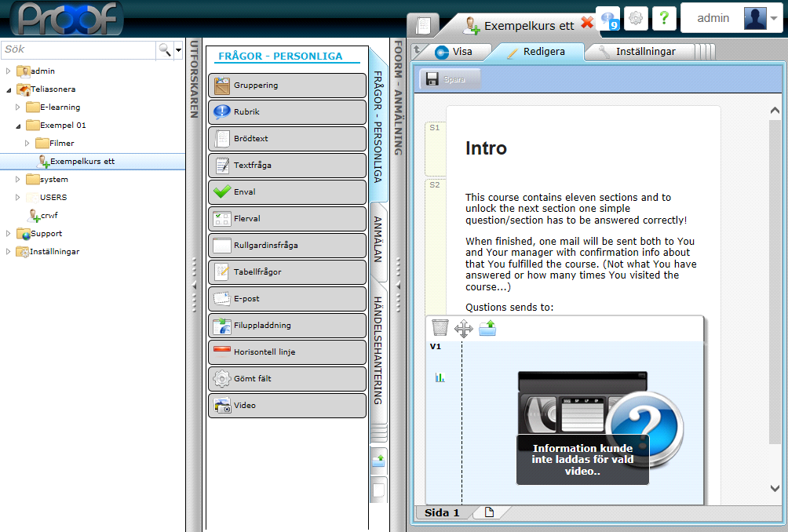Click the move handle arrows icon
This screenshot has width=788, height=532.
(x=464, y=328)
